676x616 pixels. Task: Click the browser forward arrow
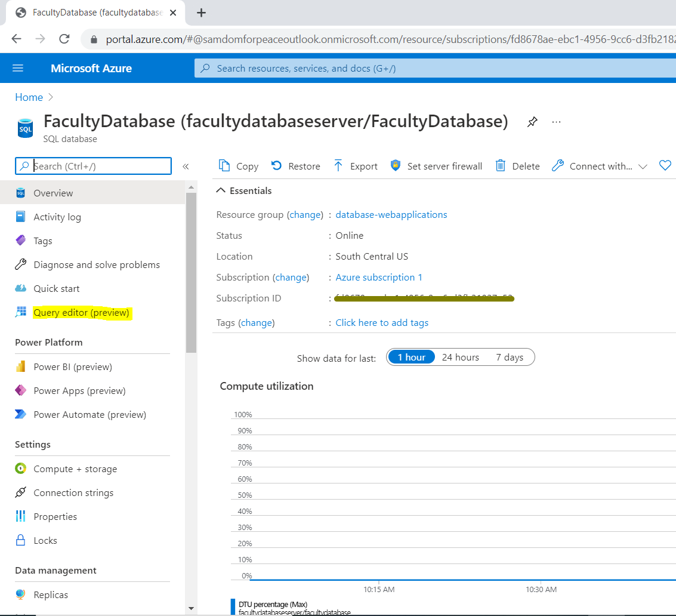40,39
